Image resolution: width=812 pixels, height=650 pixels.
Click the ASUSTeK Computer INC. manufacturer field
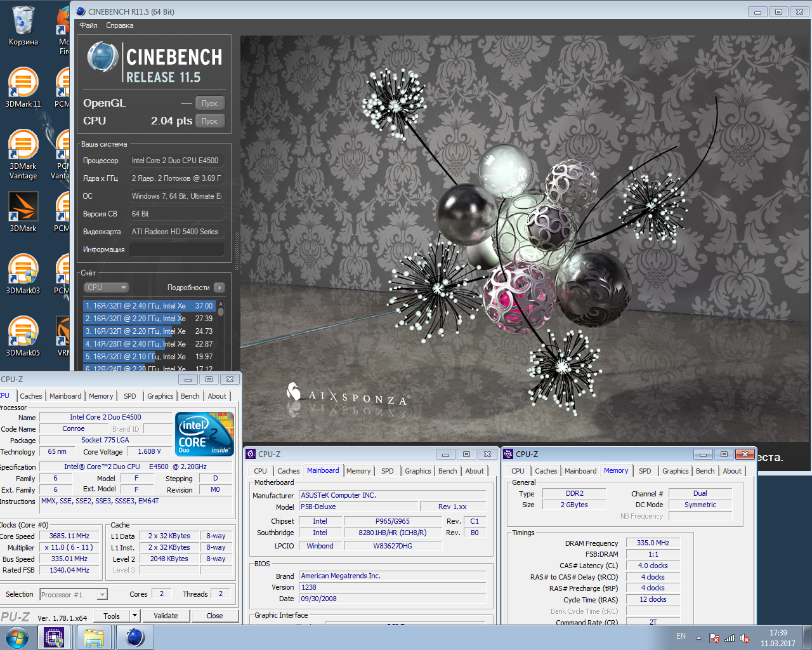pyautogui.click(x=393, y=495)
